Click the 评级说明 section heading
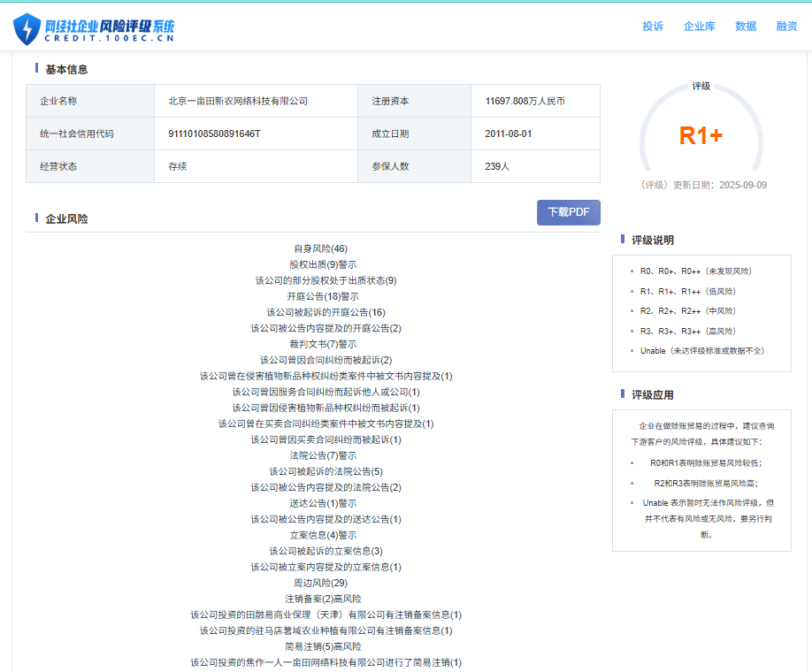The width and height of the screenshot is (812, 672). tap(653, 241)
